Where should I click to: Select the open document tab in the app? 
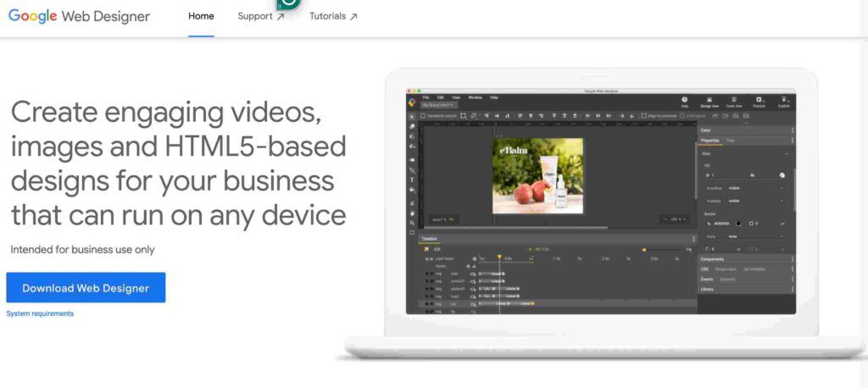tap(438, 104)
